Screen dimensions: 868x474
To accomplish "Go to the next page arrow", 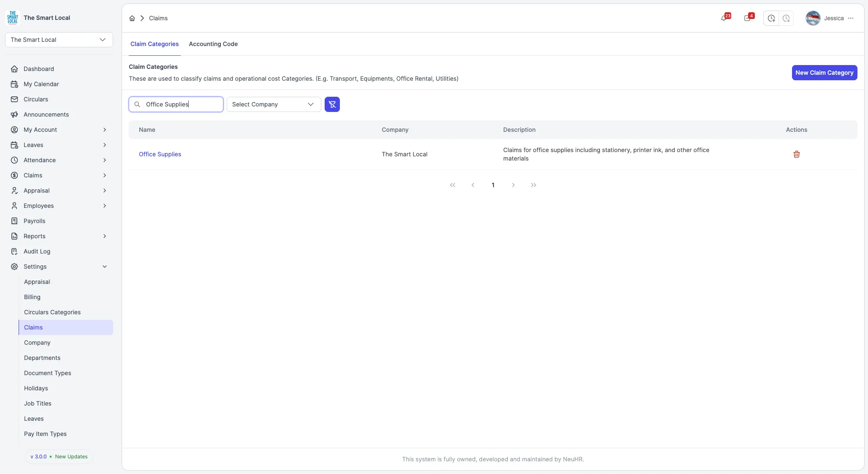I will pos(513,185).
